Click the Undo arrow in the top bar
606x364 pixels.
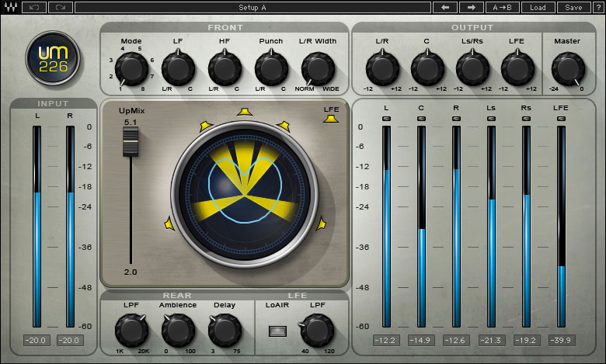click(33, 8)
